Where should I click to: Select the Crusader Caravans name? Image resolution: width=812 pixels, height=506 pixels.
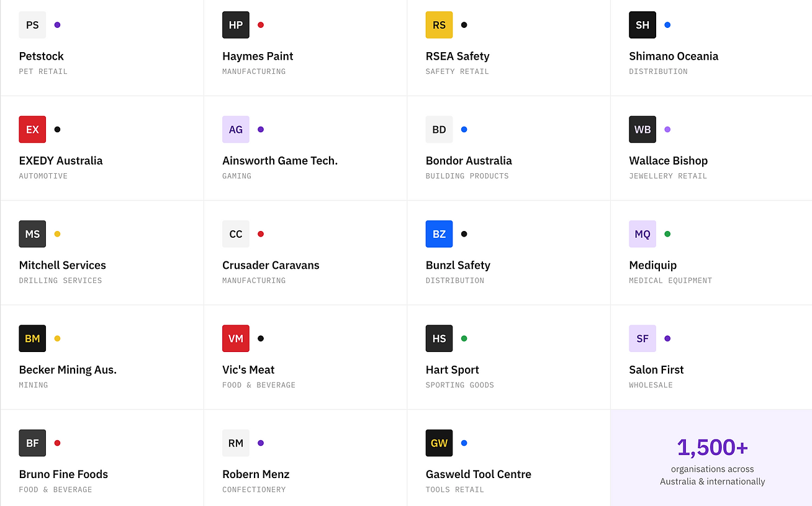pos(271,265)
